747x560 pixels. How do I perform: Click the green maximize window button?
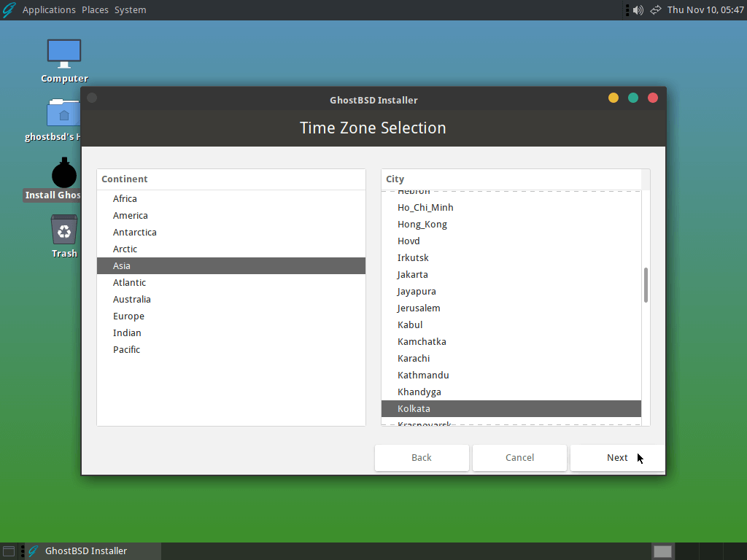pos(633,98)
